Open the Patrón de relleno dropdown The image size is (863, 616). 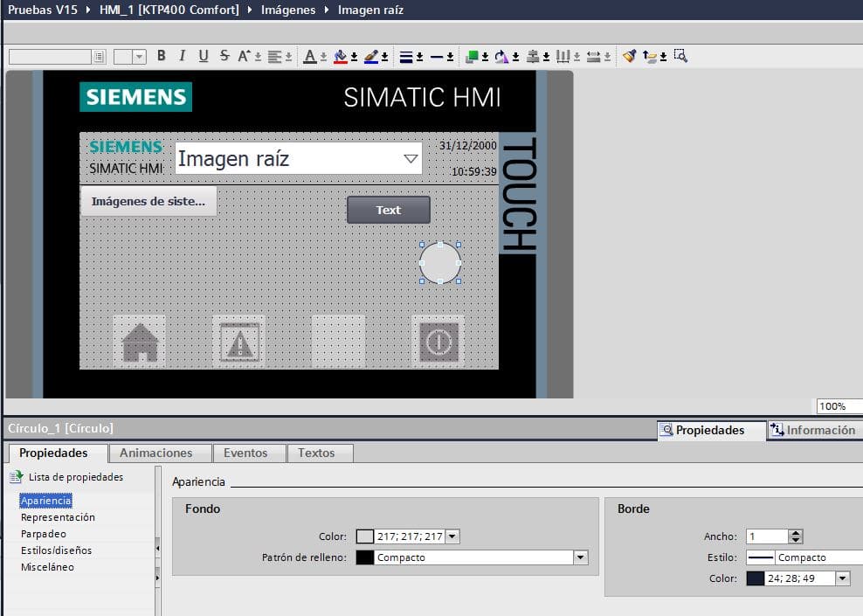pos(579,557)
